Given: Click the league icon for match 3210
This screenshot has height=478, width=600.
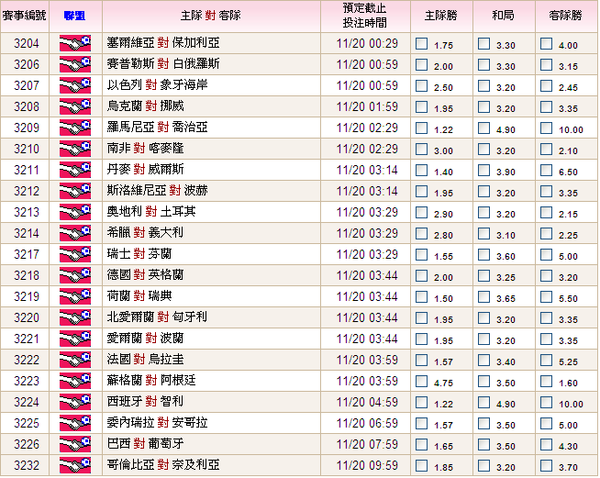Looking at the screenshot, I should 75,148.
